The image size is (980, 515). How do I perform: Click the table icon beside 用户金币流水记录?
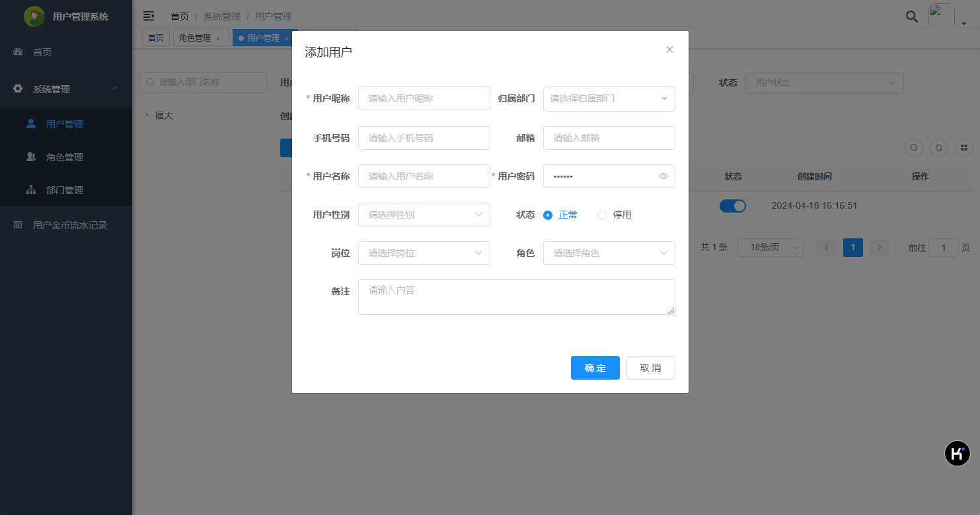(19, 225)
